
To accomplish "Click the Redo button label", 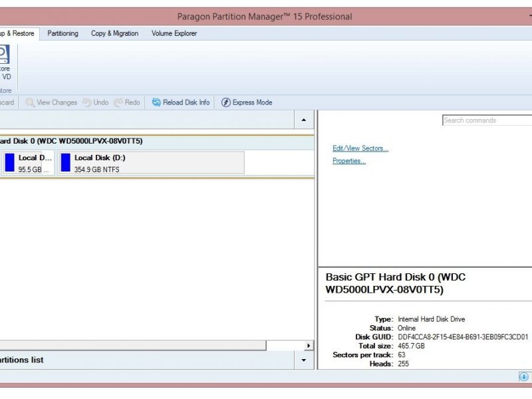I will 132,102.
